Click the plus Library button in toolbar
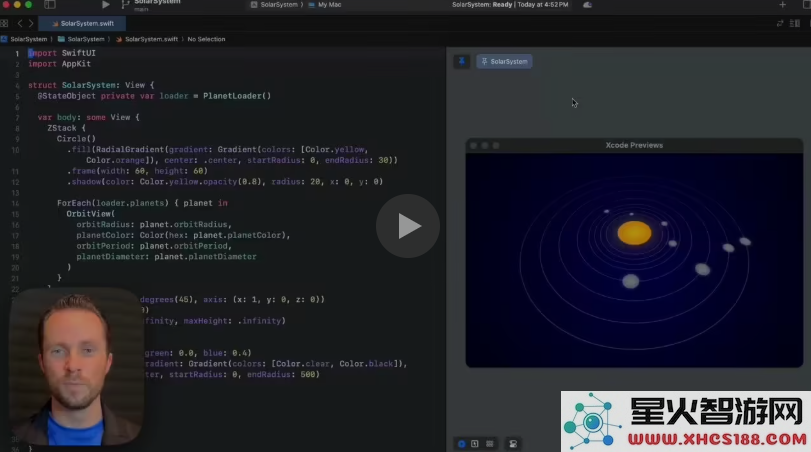Viewport: 811px width, 452px height. (782, 5)
